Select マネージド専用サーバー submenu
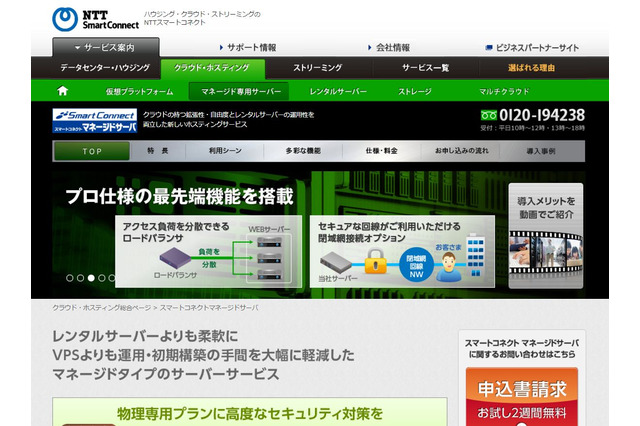 tap(240, 91)
